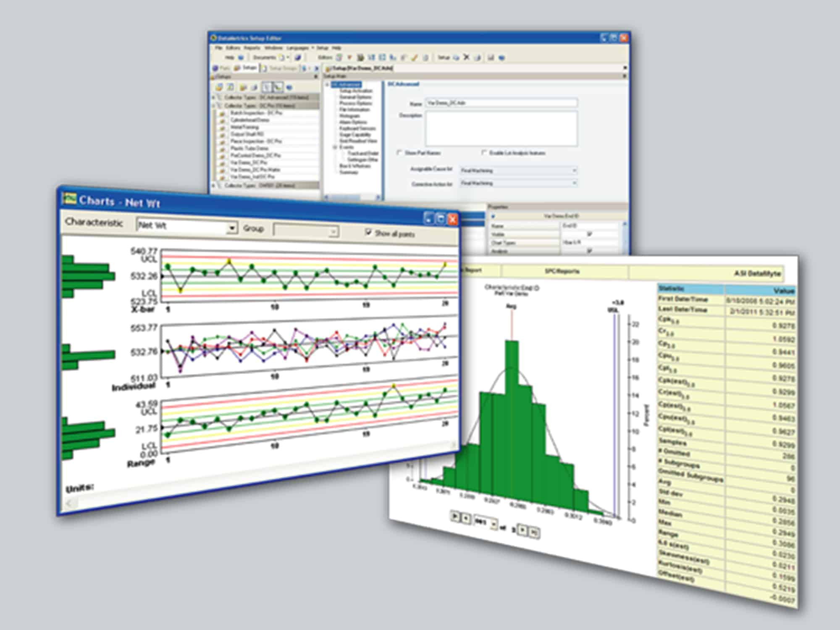The height and width of the screenshot is (630, 840).
Task: Select Plastic Tube Demo setup entry
Action: (x=249, y=148)
